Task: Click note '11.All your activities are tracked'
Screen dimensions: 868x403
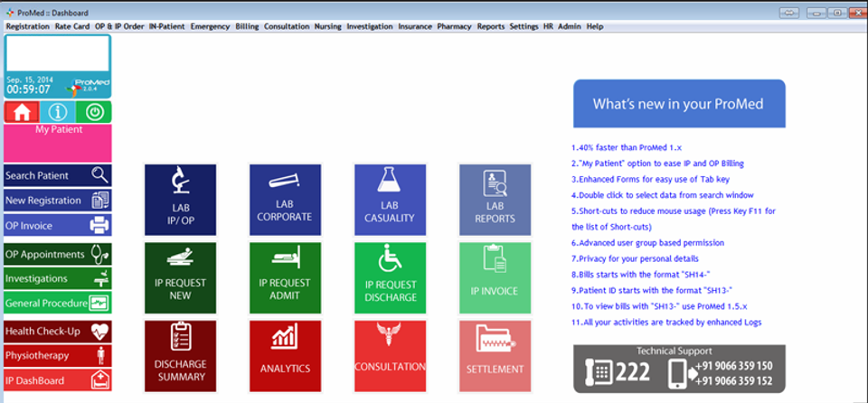Action: tap(666, 323)
